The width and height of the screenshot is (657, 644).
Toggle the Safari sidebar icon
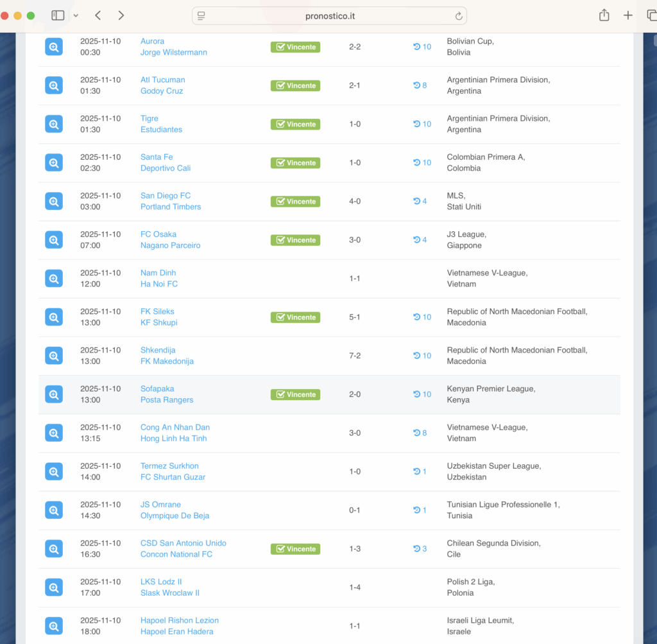point(58,15)
